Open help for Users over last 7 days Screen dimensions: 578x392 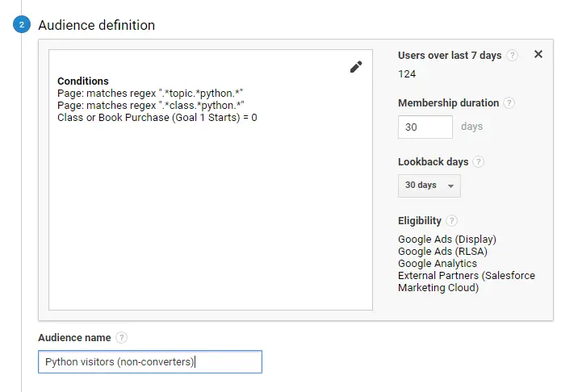(x=512, y=56)
